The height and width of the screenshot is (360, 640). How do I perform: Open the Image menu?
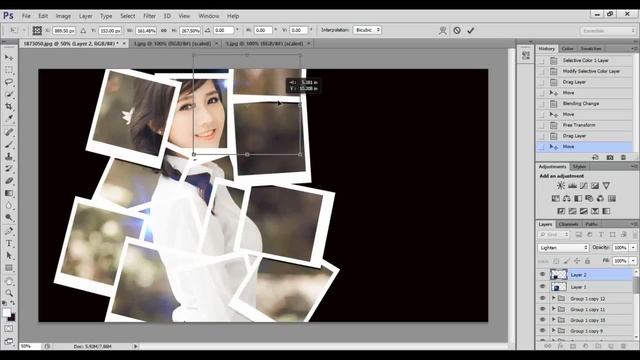pyautogui.click(x=63, y=16)
